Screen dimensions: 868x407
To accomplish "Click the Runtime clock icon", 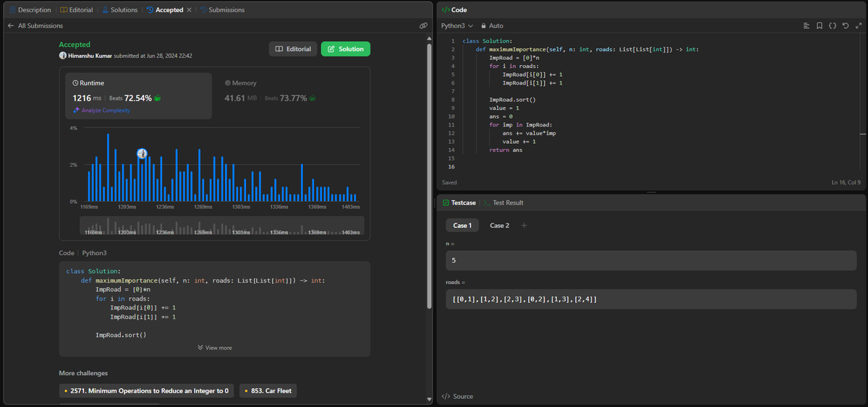I will 76,83.
